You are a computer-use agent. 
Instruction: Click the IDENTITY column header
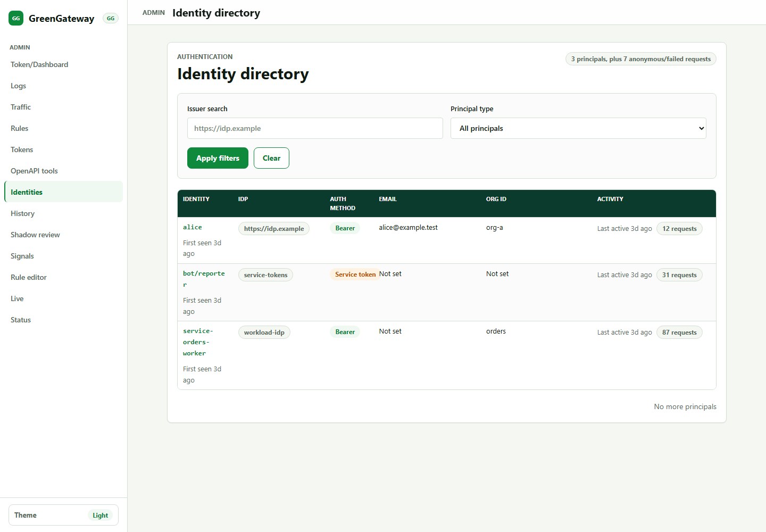pyautogui.click(x=196, y=199)
